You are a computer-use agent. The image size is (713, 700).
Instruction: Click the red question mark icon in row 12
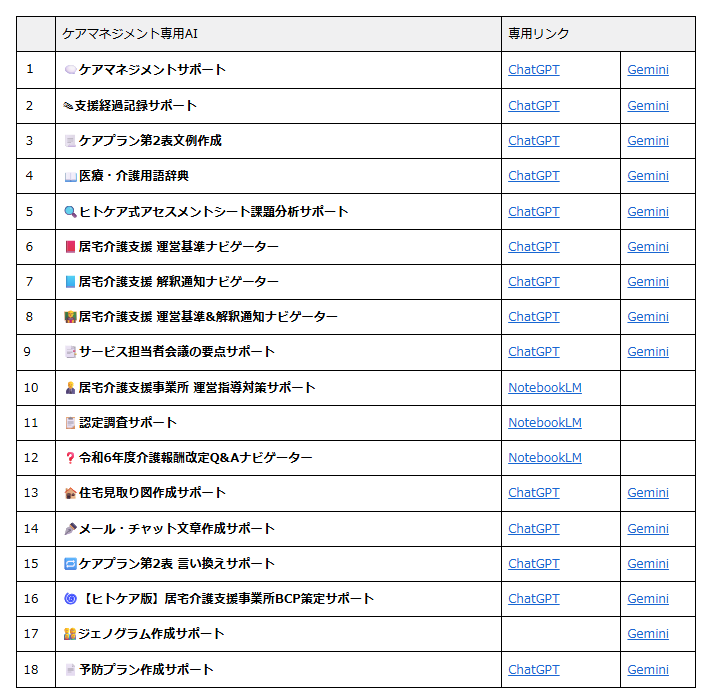coord(70,458)
